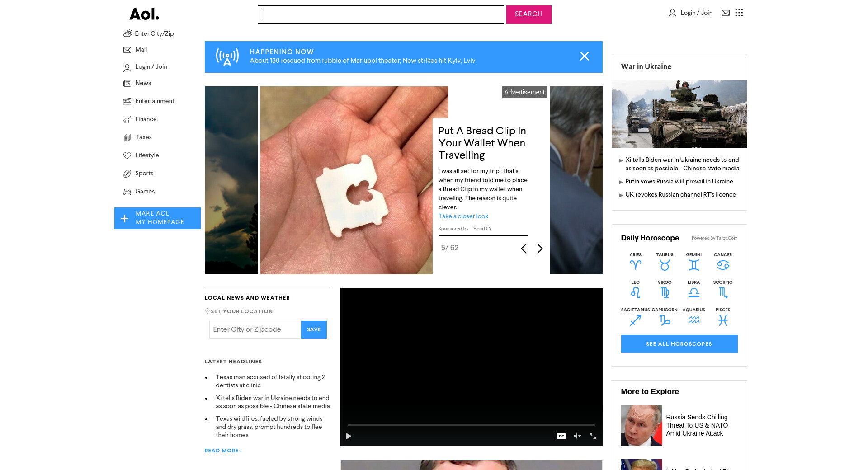The height and width of the screenshot is (470, 868).
Task: Select the Taurus horoscope icon
Action: [x=665, y=265]
